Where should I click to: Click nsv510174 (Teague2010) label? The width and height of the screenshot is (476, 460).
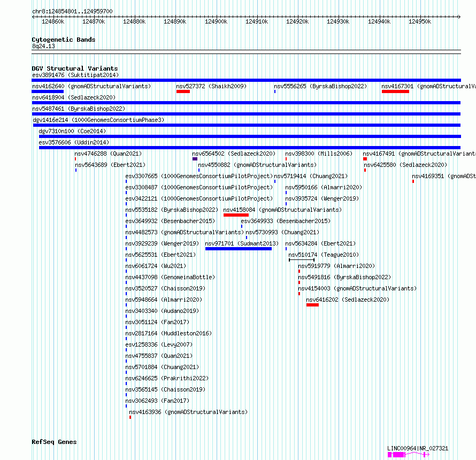pyautogui.click(x=324, y=255)
